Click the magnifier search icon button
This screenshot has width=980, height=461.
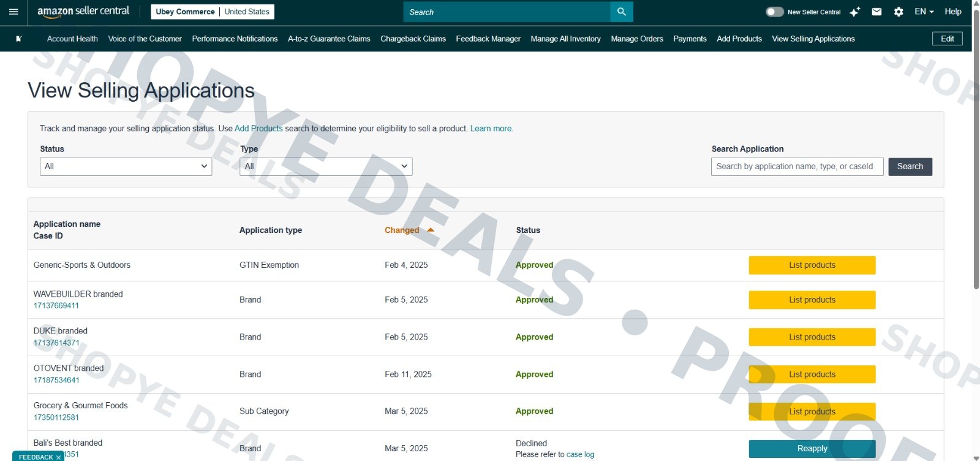point(622,12)
